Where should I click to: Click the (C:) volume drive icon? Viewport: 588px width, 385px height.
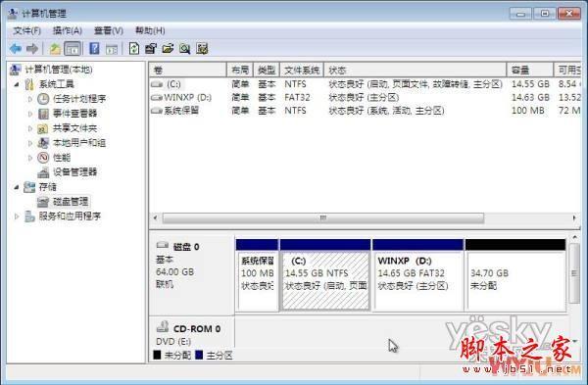(157, 84)
